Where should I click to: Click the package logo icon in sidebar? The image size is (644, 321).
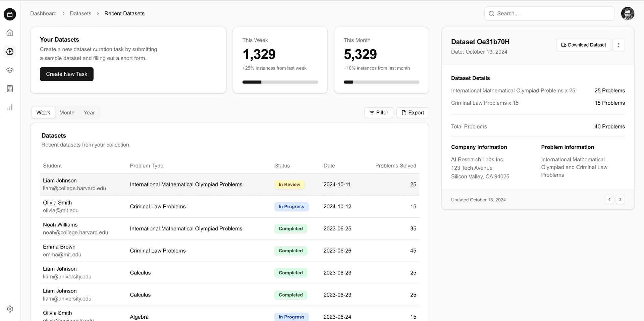(x=10, y=14)
